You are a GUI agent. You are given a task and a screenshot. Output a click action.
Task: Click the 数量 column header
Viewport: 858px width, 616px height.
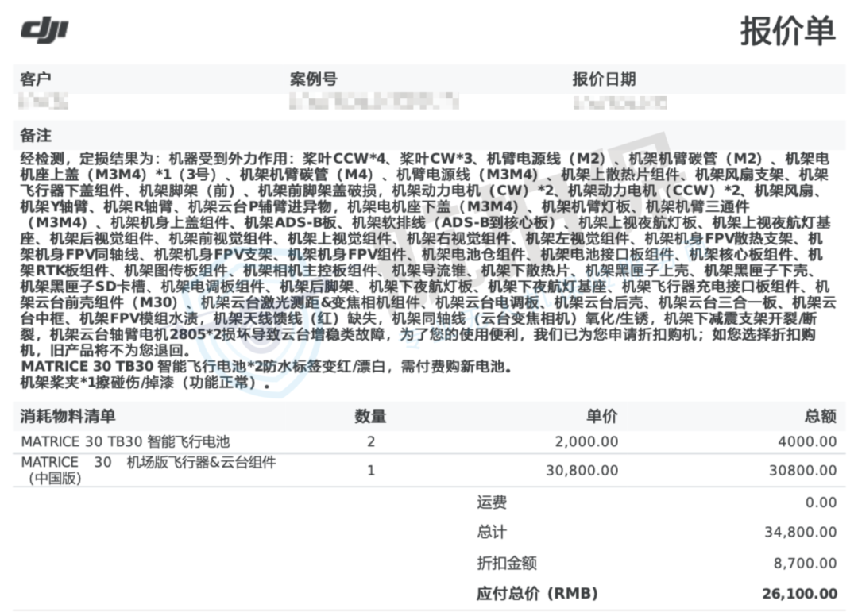pyautogui.click(x=370, y=416)
